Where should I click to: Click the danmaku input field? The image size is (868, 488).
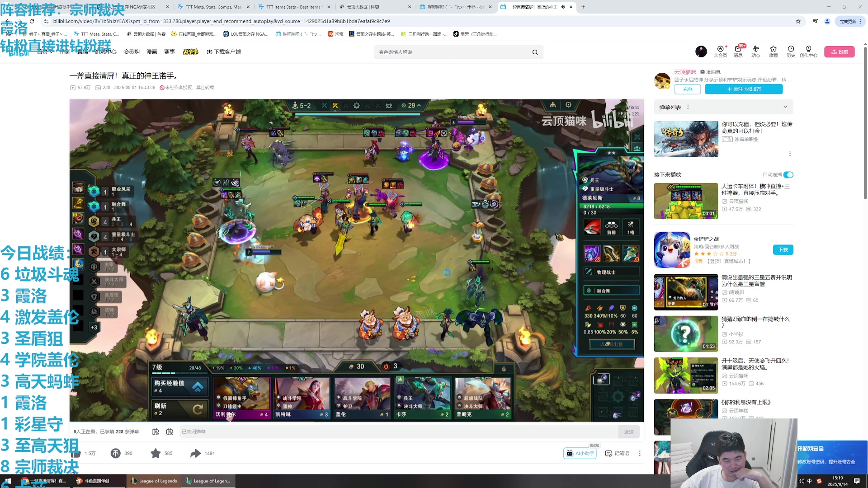tap(398, 432)
